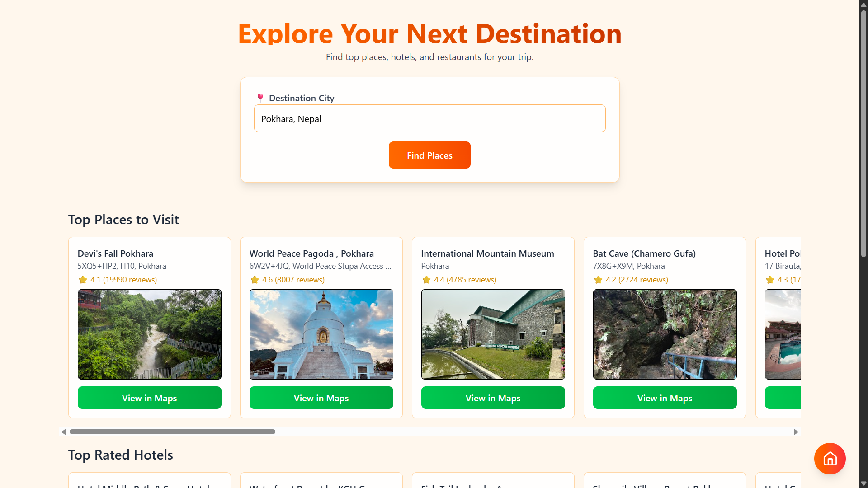Screen dimensions: 868x488
Task: Focus the Destination City input field
Action: pos(429,118)
